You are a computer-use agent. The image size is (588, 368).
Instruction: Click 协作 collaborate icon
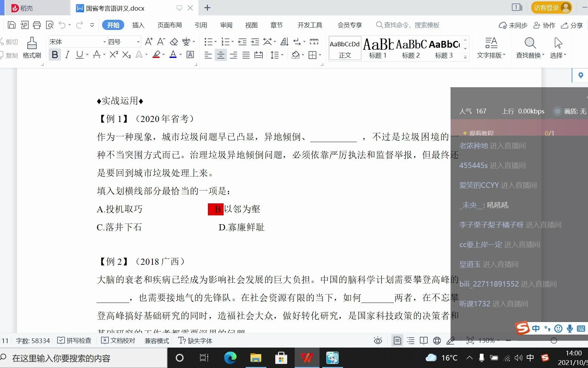[544, 25]
